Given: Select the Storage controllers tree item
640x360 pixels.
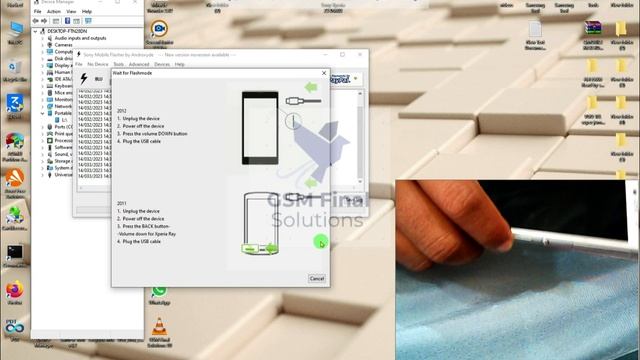Looking at the screenshot, I should pos(62,161).
